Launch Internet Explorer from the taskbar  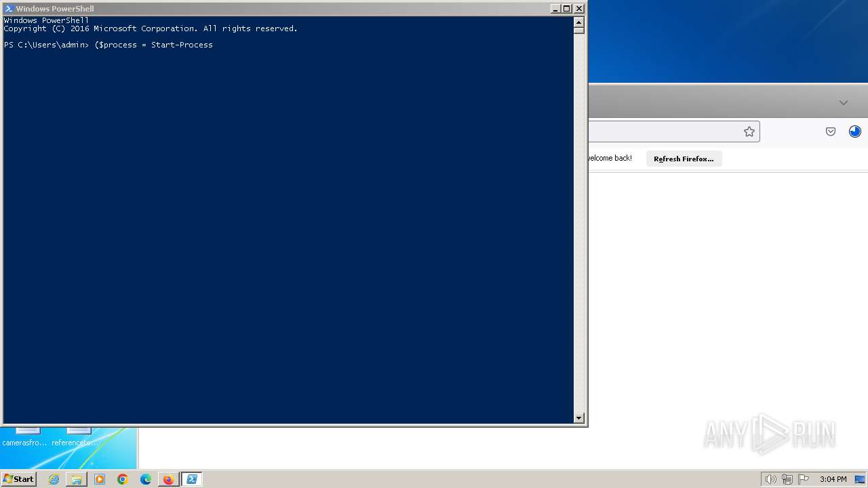coord(54,479)
